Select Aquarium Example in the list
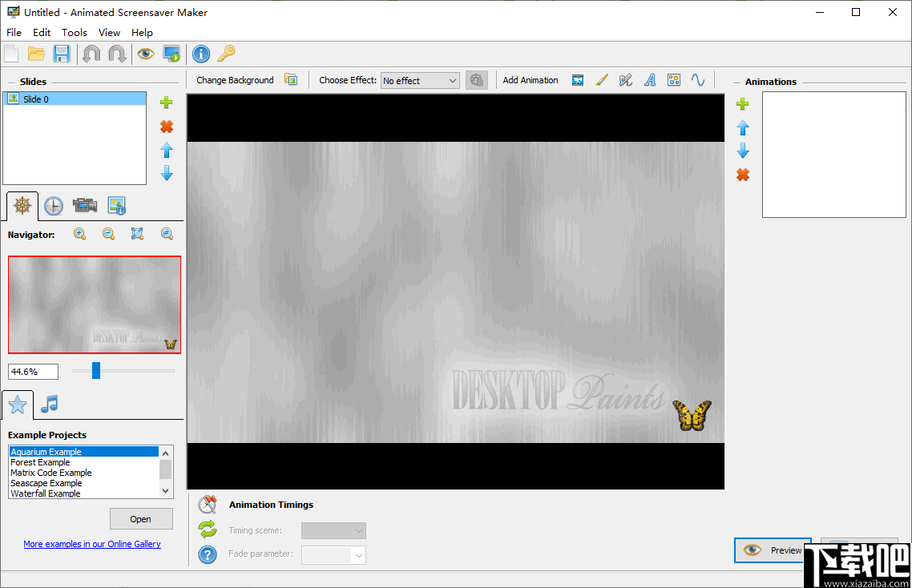 [84, 452]
